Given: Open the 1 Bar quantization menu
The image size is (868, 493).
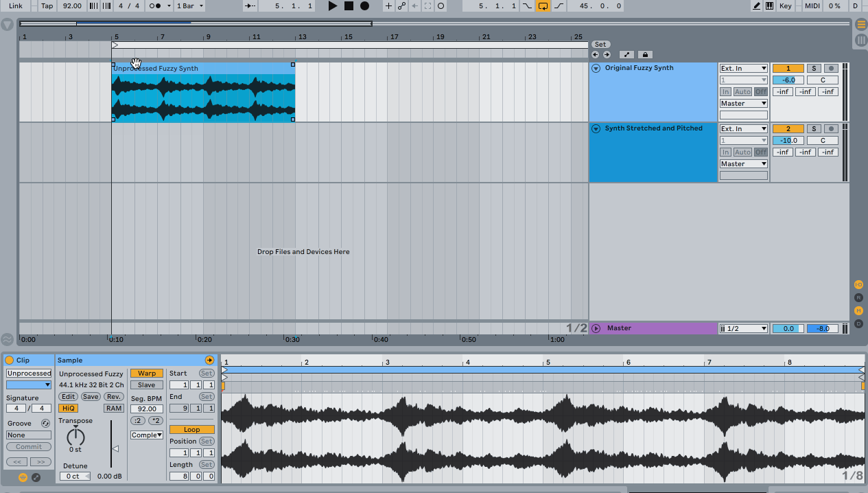Looking at the screenshot, I should tap(189, 5).
